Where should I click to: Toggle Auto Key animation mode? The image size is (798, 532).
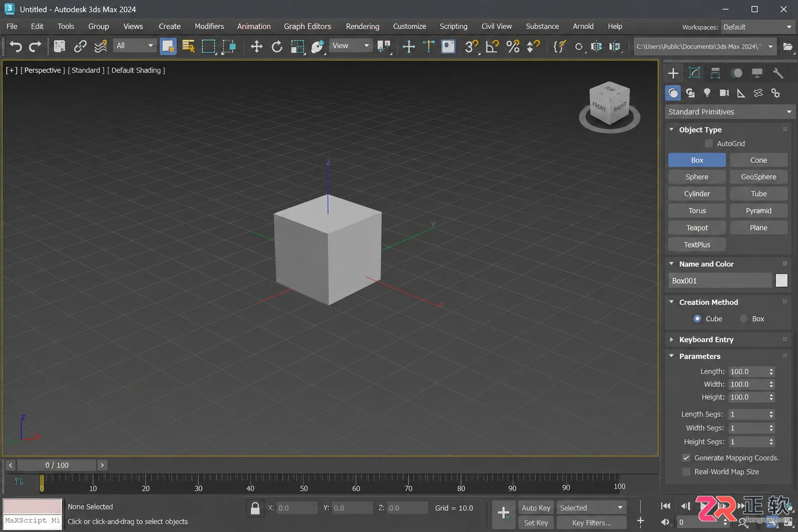(536, 508)
